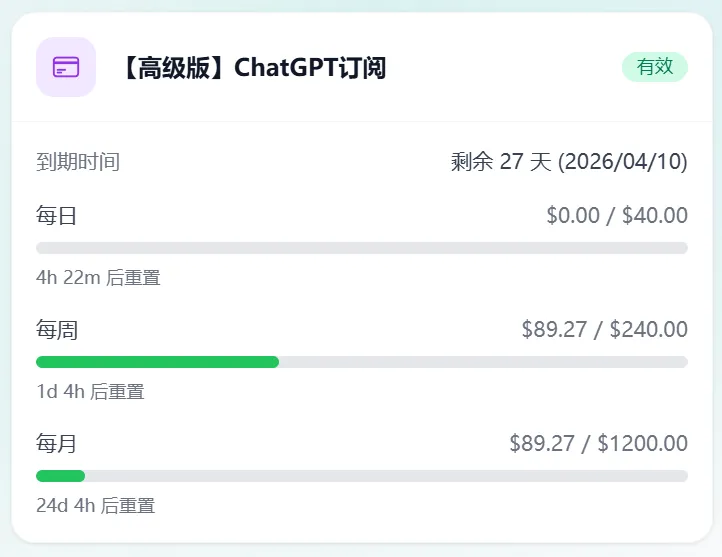The width and height of the screenshot is (722, 557).
Task: Click the 剩余 27 天 expiry date text
Action: click(568, 162)
